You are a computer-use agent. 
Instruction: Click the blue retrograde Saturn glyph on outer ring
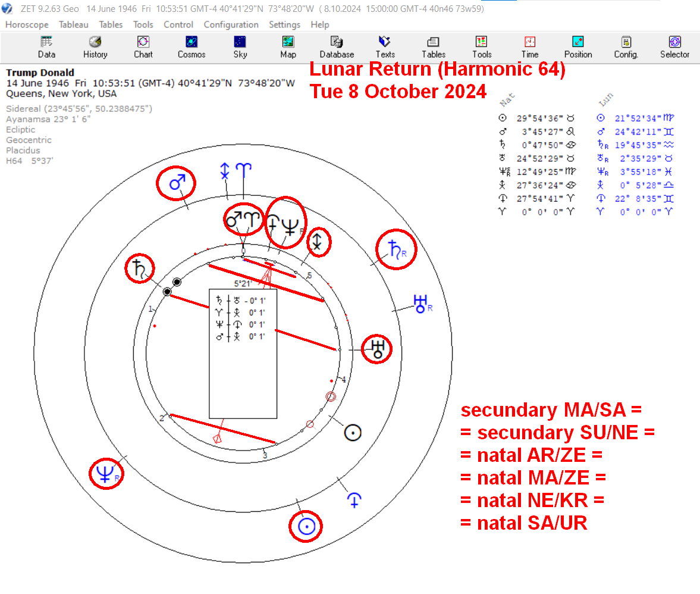397,249
